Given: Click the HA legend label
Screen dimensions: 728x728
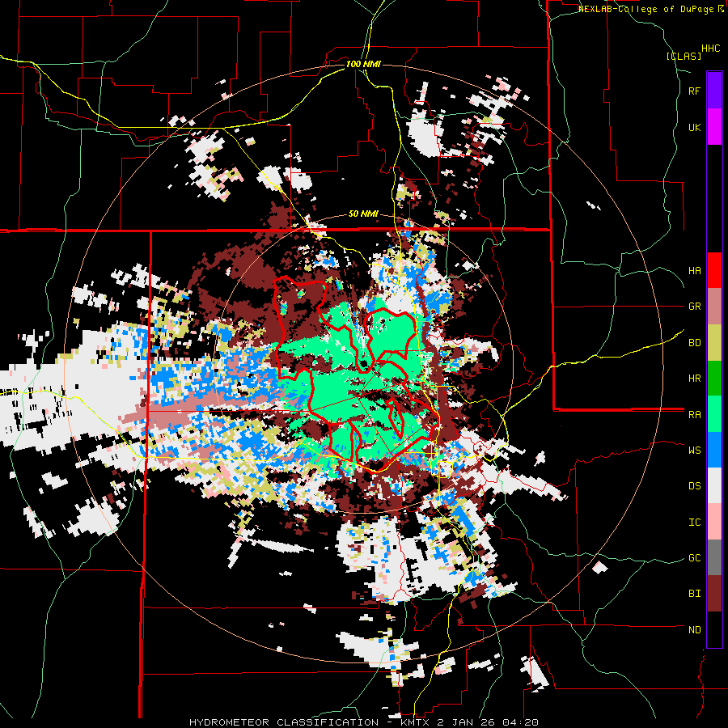Looking at the screenshot, I should click(x=694, y=270).
